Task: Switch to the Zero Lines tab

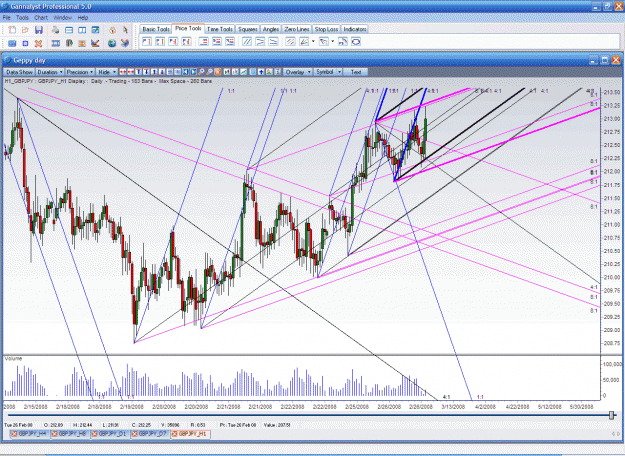Action: pyautogui.click(x=297, y=29)
